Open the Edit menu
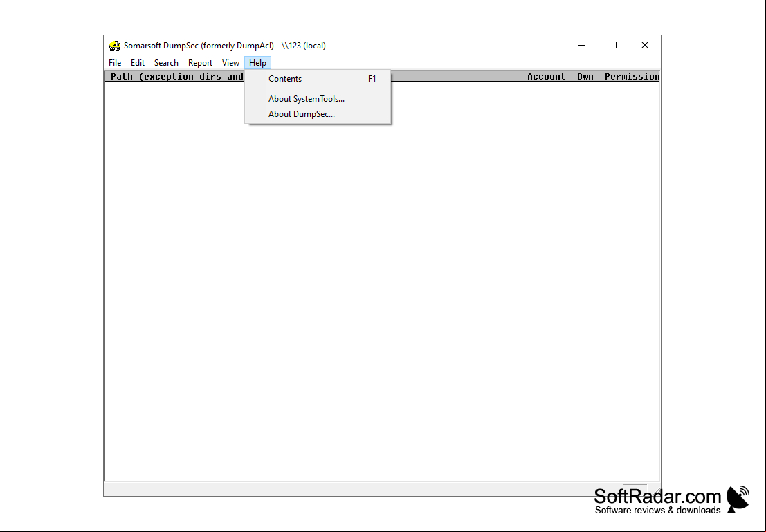Viewport: 766px width, 532px height. [x=137, y=62]
